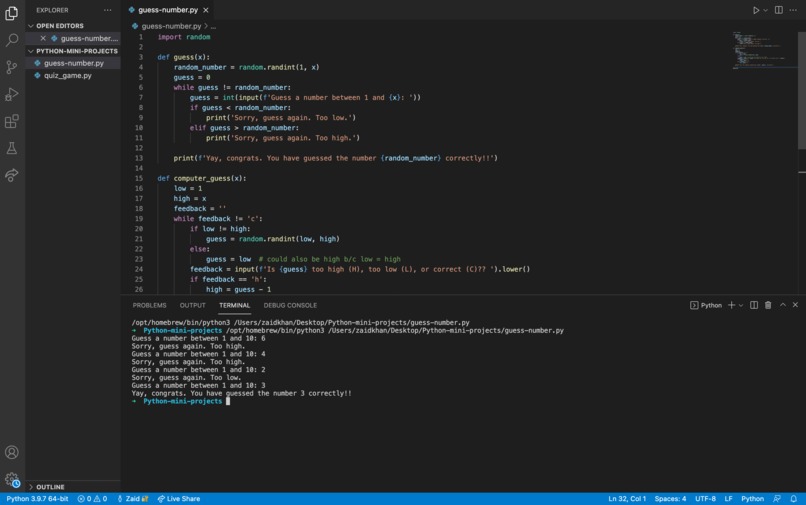The image size is (806, 505).
Task: Change indentation via Spaces: 4
Action: [x=670, y=499]
